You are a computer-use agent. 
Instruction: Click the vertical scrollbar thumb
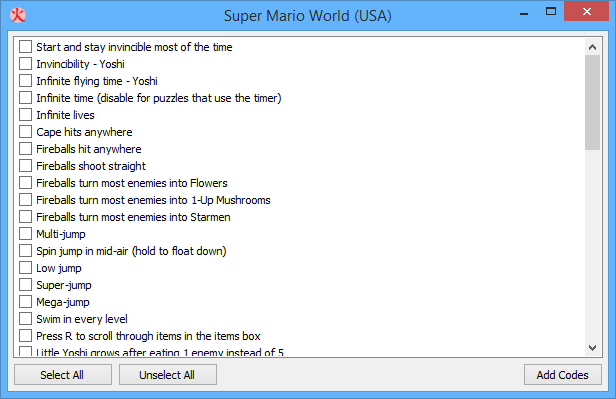[592, 102]
